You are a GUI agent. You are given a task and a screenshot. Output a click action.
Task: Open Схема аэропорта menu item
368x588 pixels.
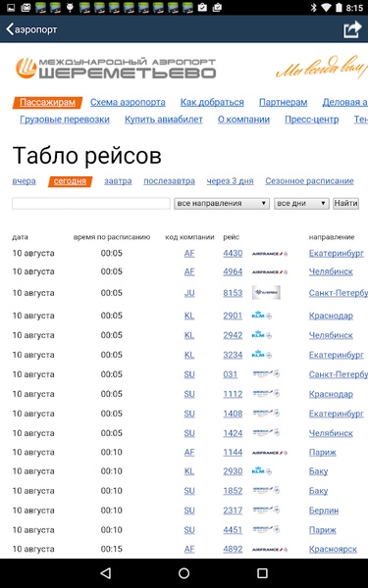click(128, 102)
